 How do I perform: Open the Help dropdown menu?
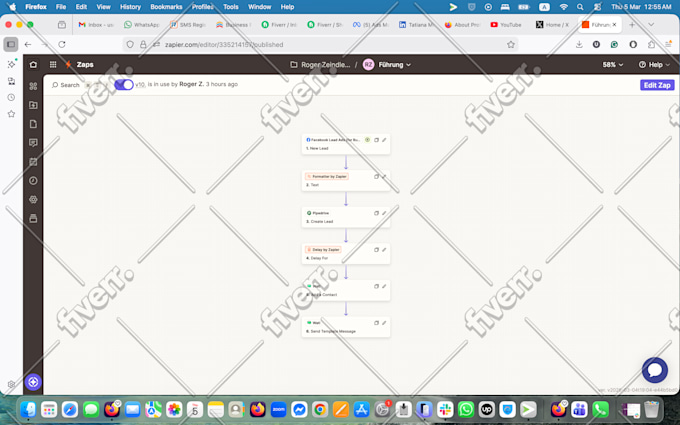pyautogui.click(x=655, y=65)
